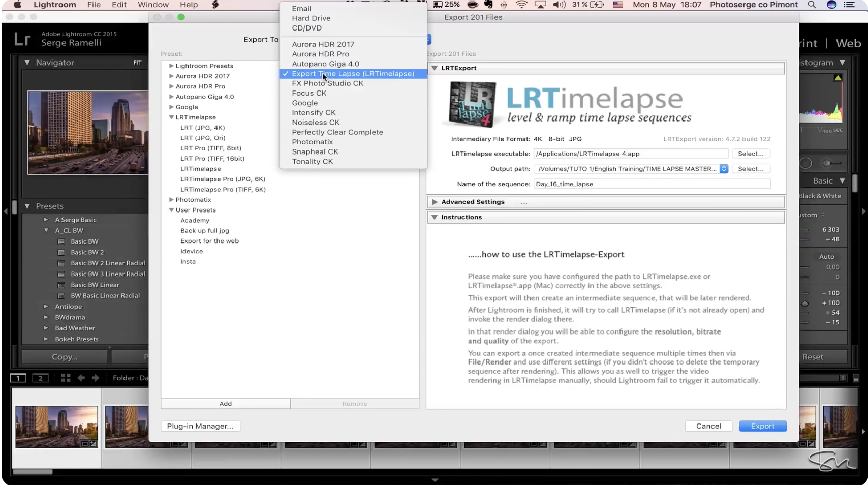Click the small slider switch above the Basic panel
This screenshot has height=485, width=868.
pos(833,163)
